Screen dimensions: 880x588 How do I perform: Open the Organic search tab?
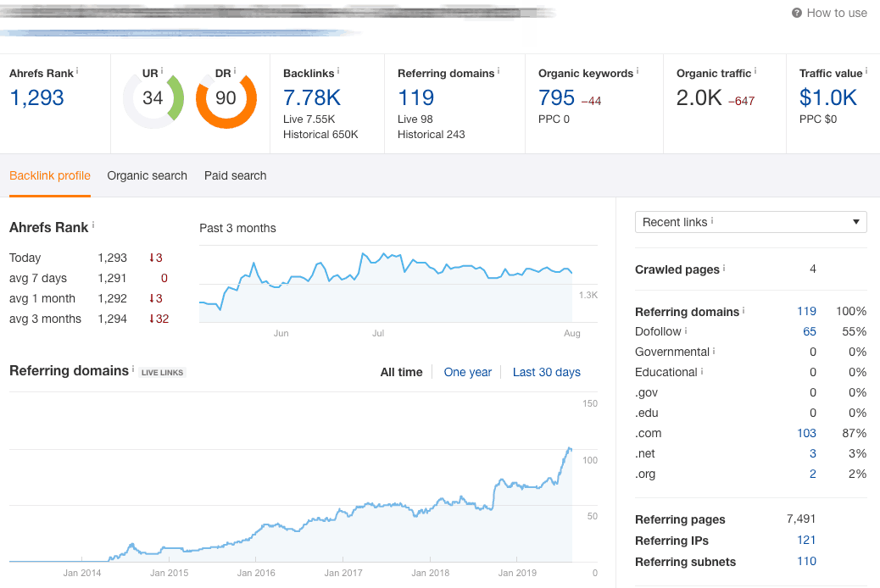tap(147, 175)
